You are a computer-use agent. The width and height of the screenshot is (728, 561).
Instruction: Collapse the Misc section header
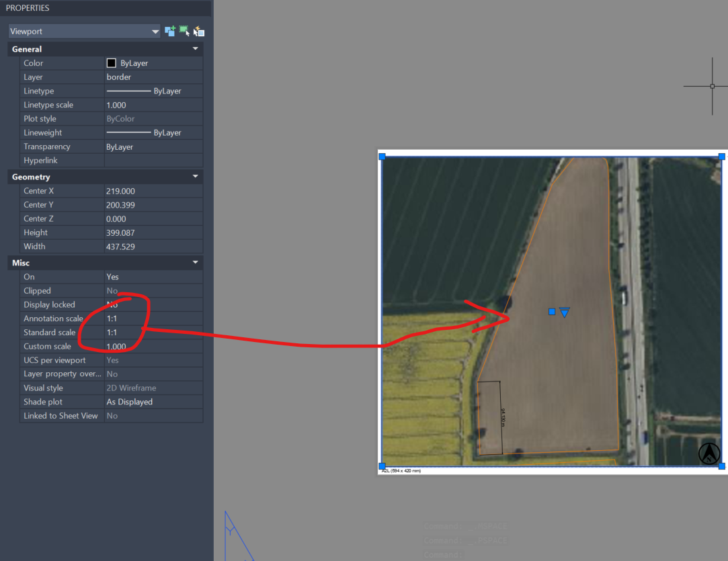pos(195,262)
